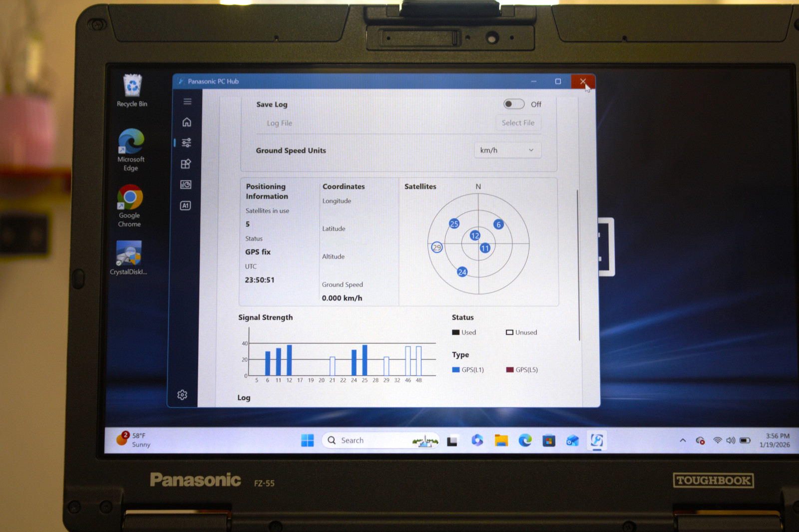Open the Google Chrome desktop shortcut
This screenshot has width=799, height=532.
129,206
